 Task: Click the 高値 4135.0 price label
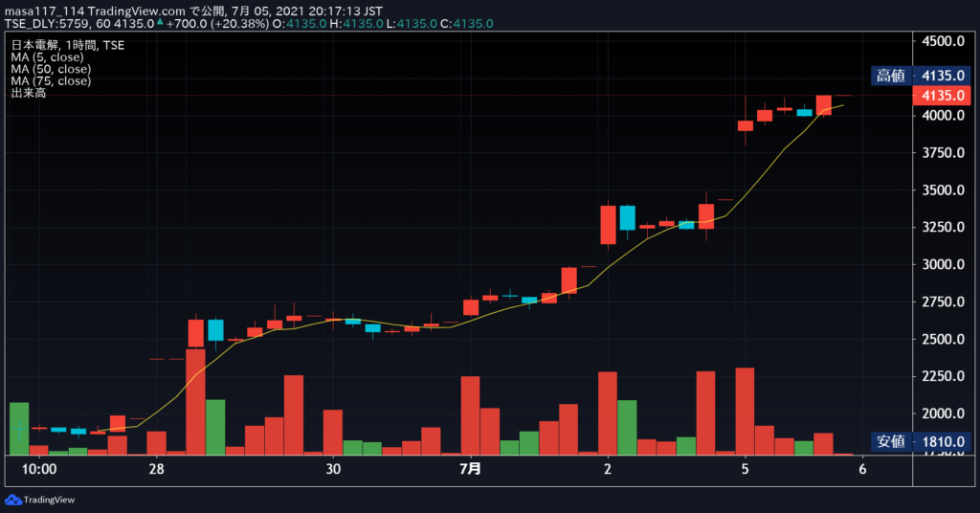(921, 76)
